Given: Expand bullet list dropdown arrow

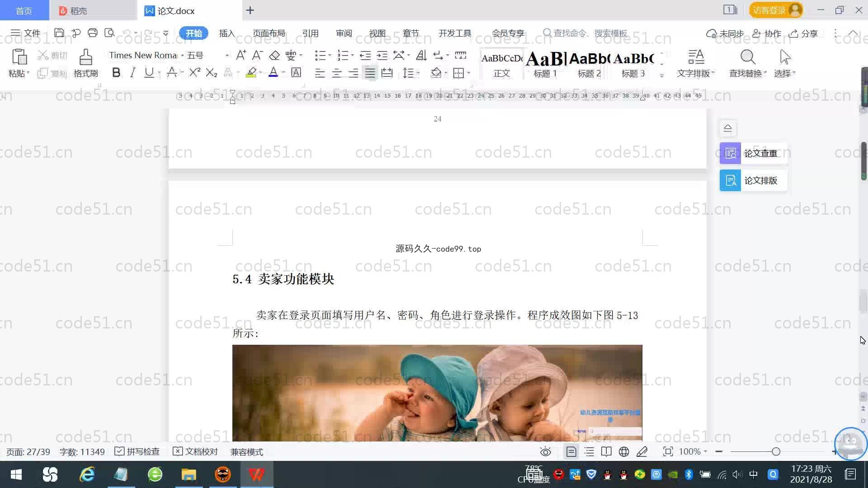Looking at the screenshot, I should (x=330, y=55).
